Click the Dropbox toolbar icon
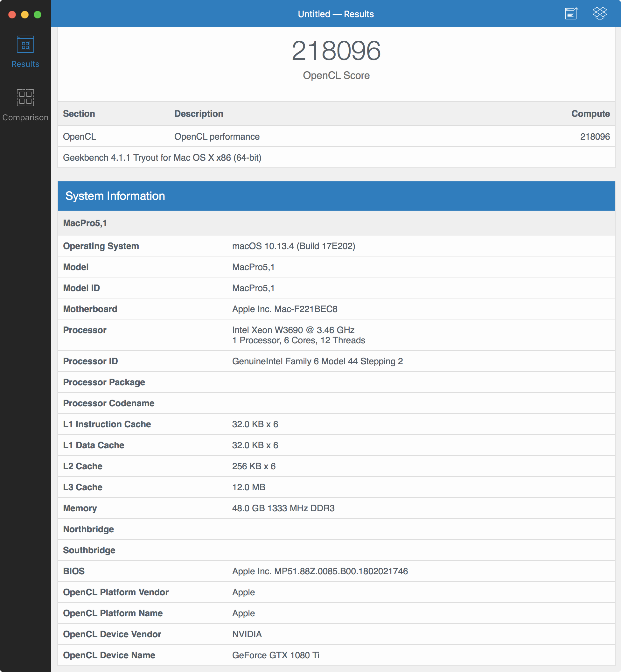 [x=599, y=14]
